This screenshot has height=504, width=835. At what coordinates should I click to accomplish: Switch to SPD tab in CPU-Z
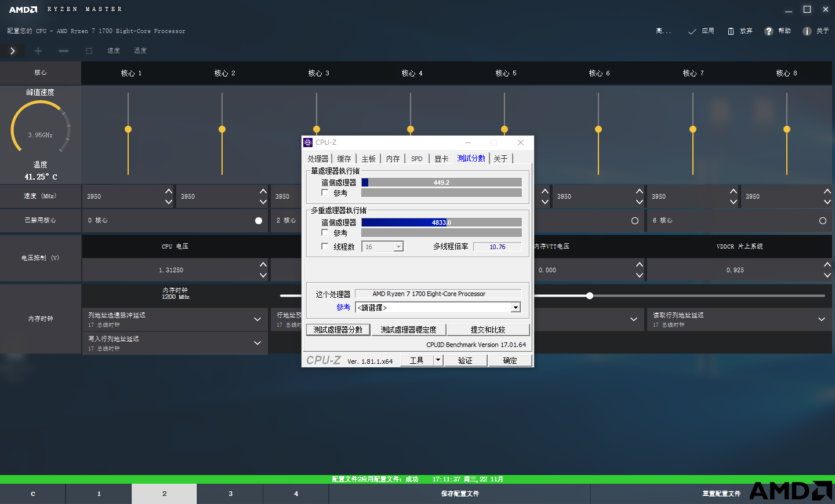[417, 159]
